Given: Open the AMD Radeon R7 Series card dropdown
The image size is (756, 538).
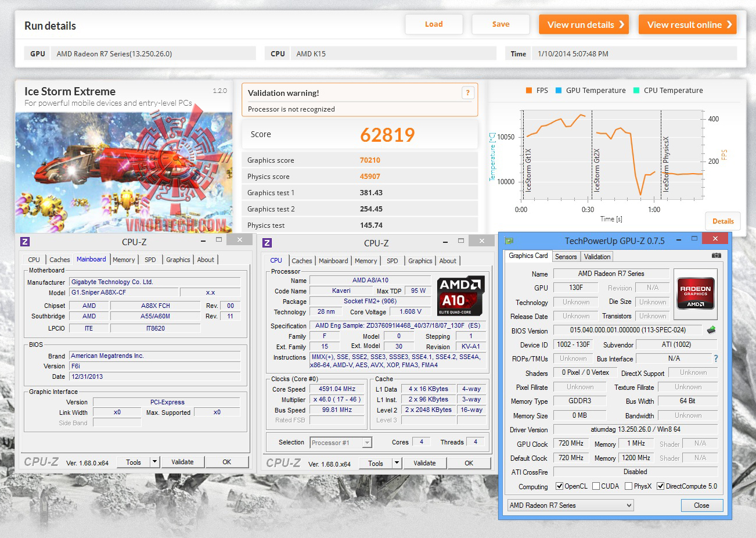Looking at the screenshot, I should click(570, 505).
